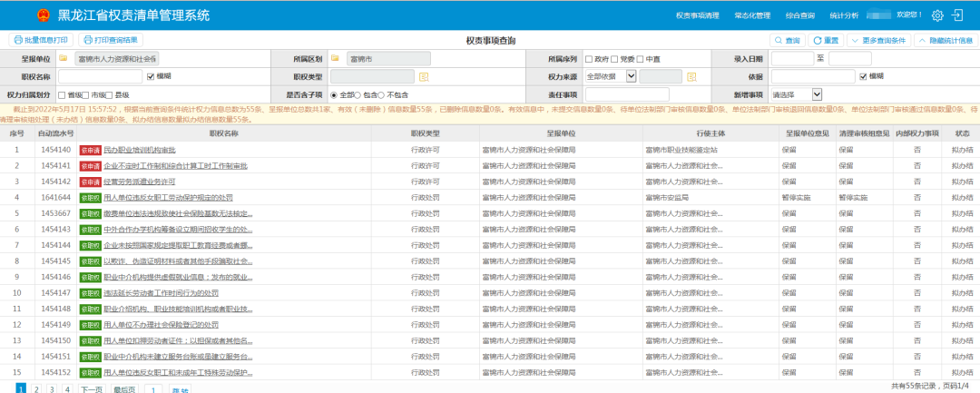Check the 党委 checkbox
Viewport: 980px width, 393px height.
[614, 59]
